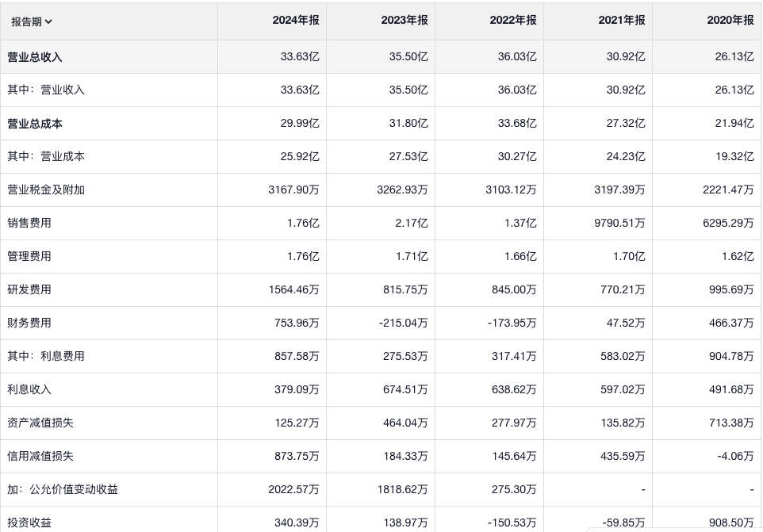Click the 营业总收入 row label
Viewport: 763px width, 532px height.
tap(35, 57)
